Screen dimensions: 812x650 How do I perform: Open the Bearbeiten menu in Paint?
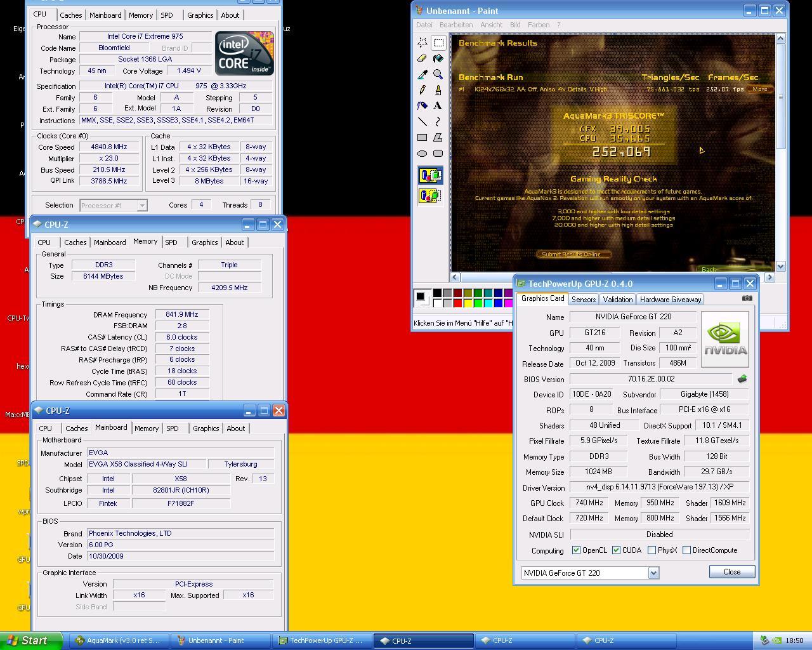click(x=455, y=25)
